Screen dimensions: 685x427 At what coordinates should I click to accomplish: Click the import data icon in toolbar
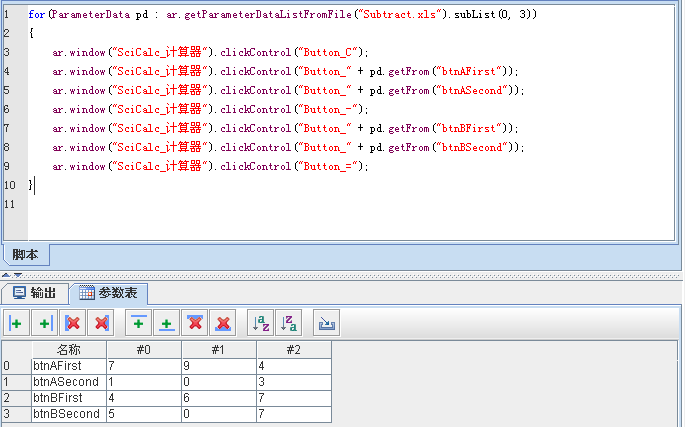click(327, 323)
